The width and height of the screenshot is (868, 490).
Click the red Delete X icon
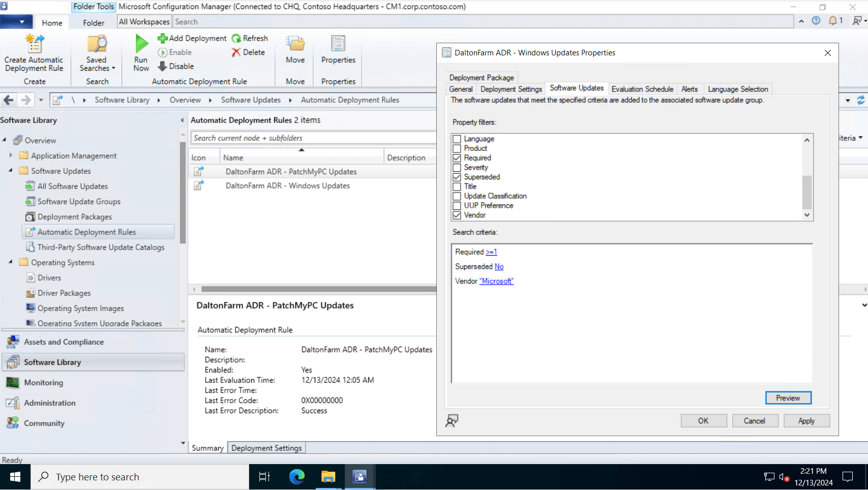click(236, 52)
